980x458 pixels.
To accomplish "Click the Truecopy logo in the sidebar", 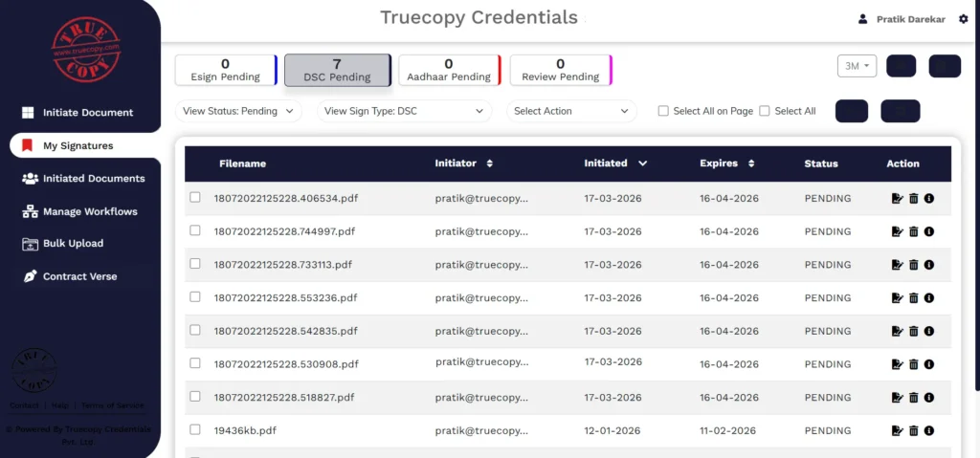I will pyautogui.click(x=85, y=50).
